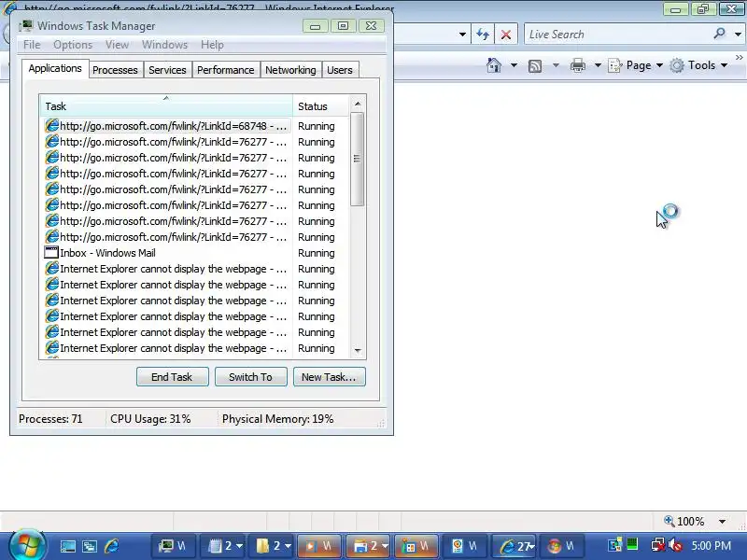Click the Physical Memory: 19% status text
Viewport: 747px width, 560px height.
point(277,419)
